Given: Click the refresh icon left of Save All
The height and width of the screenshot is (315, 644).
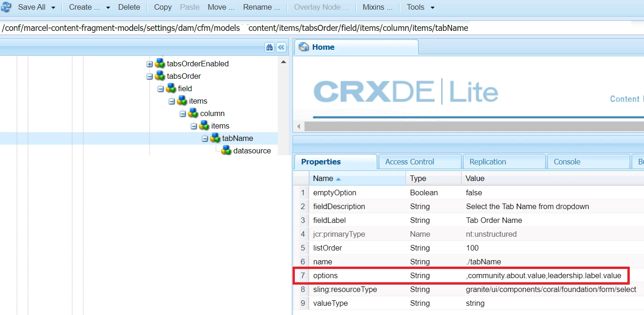Looking at the screenshot, I should pyautogui.click(x=6, y=7).
